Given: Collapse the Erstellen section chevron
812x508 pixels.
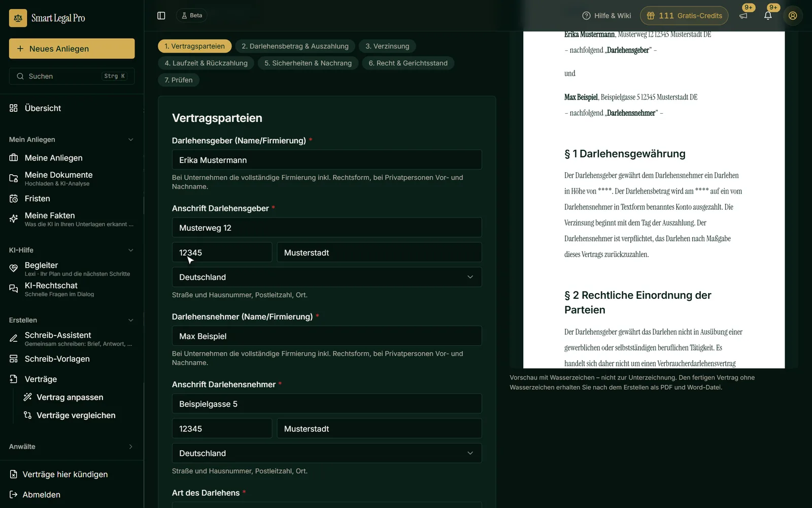Looking at the screenshot, I should [x=130, y=321].
